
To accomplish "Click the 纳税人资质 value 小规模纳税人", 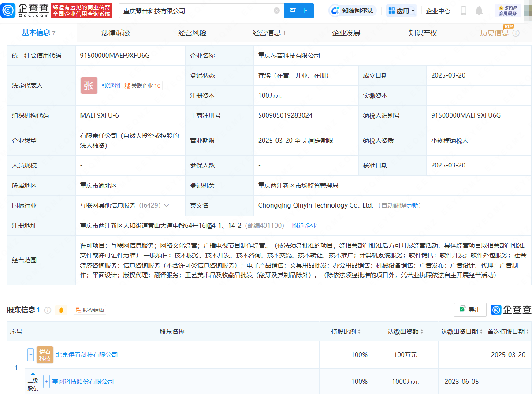I will (450, 141).
